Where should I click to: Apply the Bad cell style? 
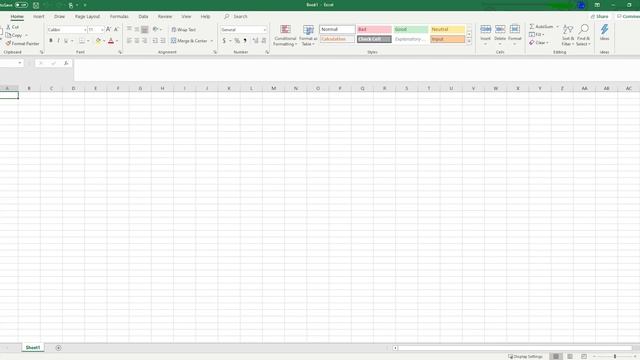coord(374,29)
